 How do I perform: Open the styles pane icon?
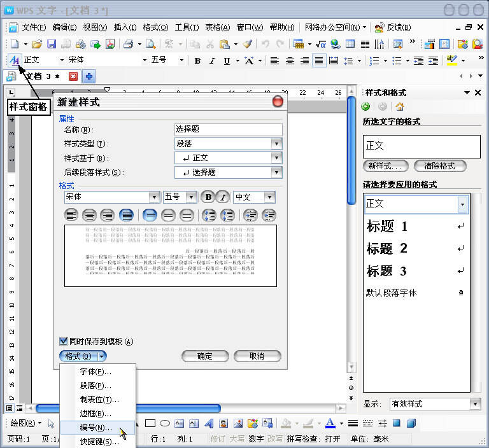[15, 60]
